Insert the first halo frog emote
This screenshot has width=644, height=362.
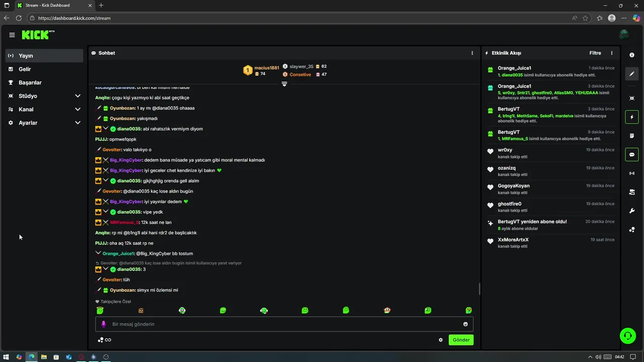click(x=100, y=310)
